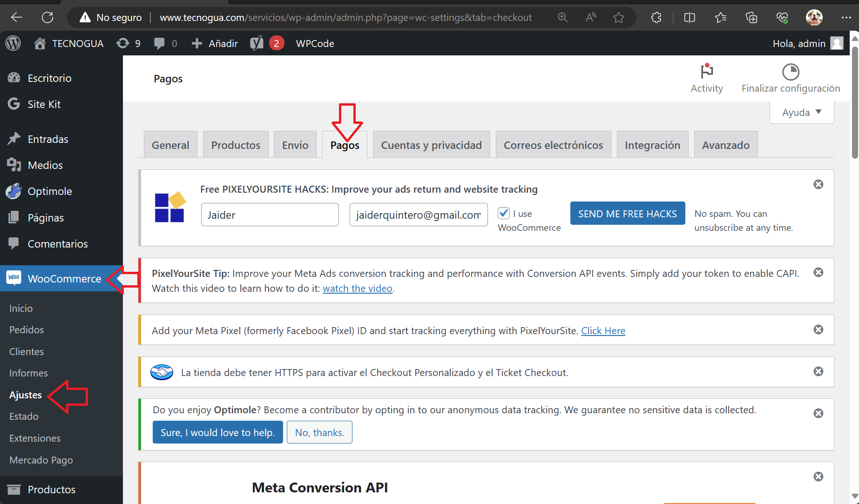
Task: Dismiss the PixelYourSite Tip notice
Action: point(818,272)
